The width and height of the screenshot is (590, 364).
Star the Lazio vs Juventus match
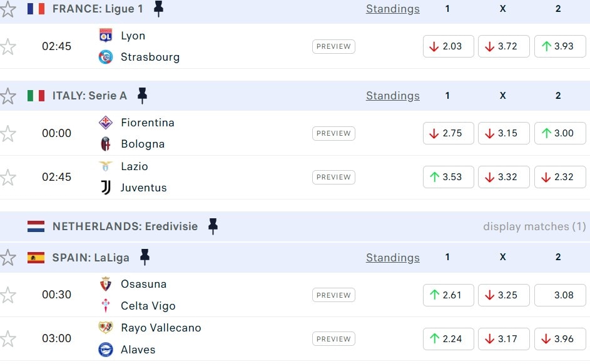coord(8,177)
